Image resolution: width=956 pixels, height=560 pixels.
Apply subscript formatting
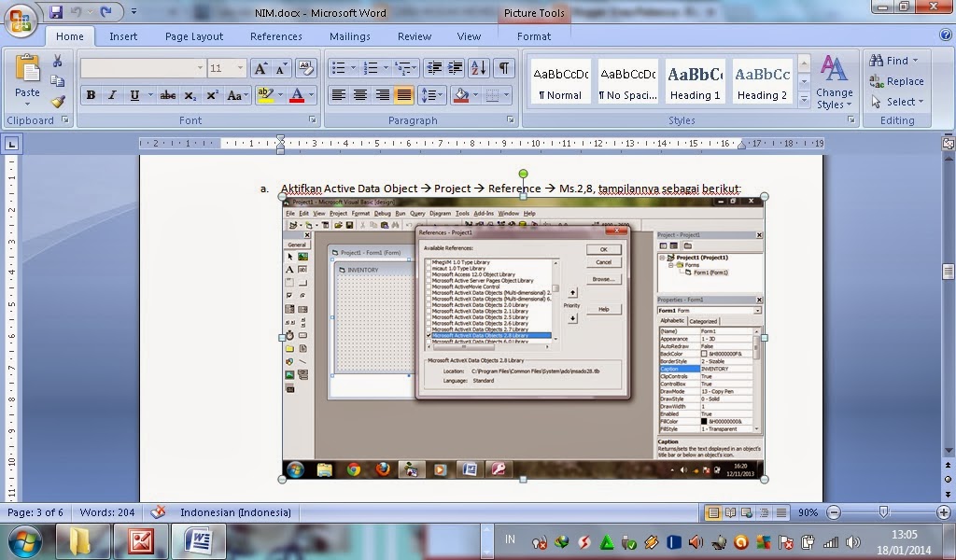pos(190,95)
